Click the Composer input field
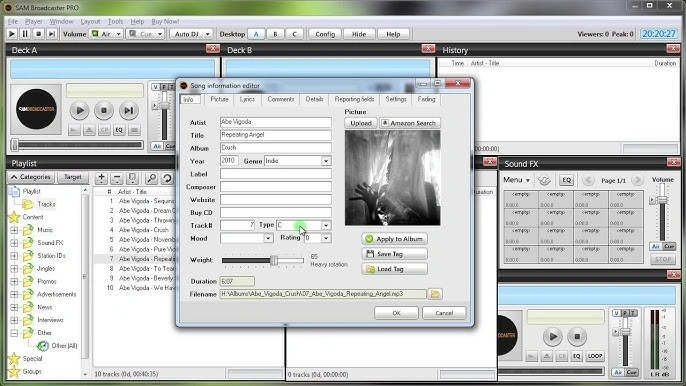This screenshot has height=386, width=686. 276,187
